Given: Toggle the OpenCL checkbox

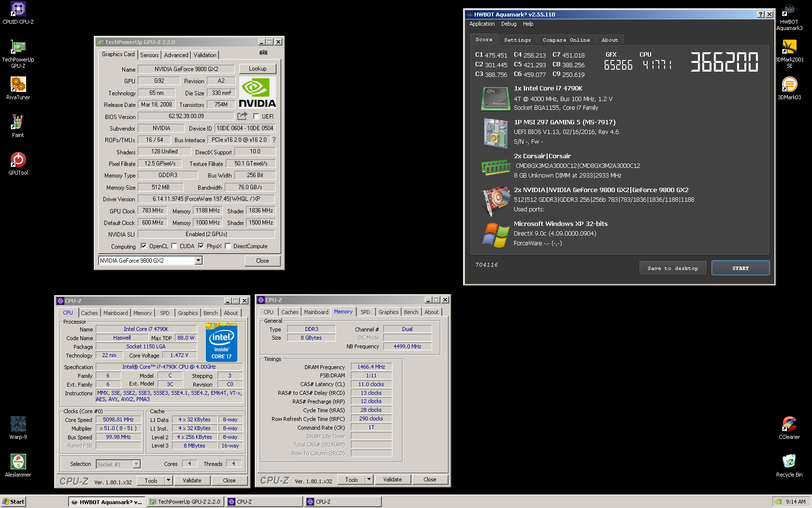Looking at the screenshot, I should click(x=144, y=246).
